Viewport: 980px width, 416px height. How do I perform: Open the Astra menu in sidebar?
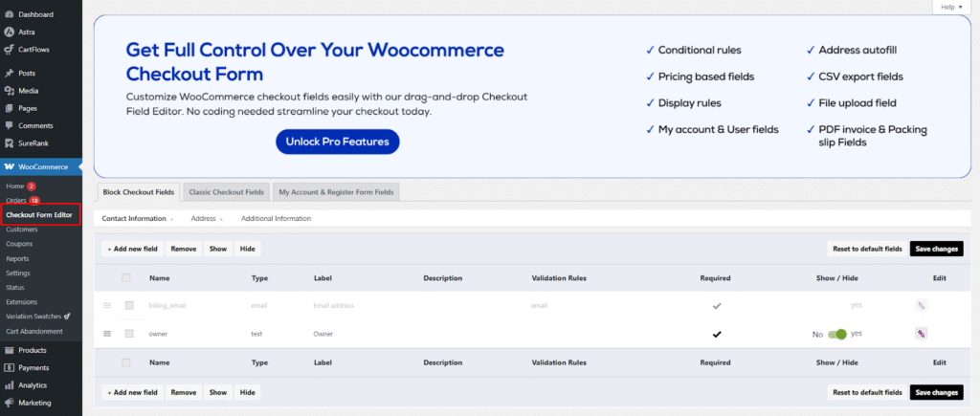point(27,32)
